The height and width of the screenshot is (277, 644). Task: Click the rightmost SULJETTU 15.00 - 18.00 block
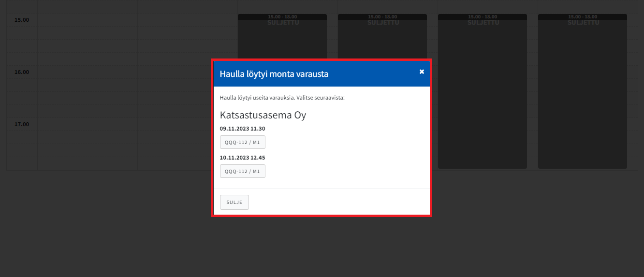pos(583,91)
